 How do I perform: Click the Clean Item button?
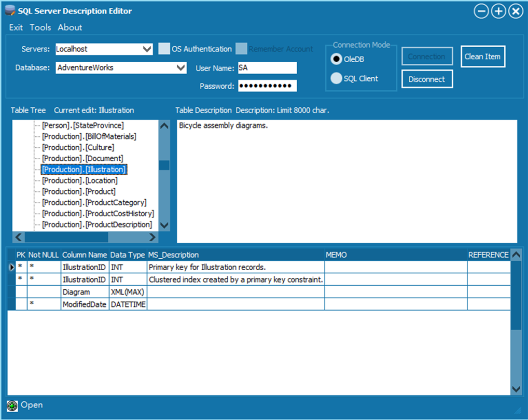tap(482, 57)
